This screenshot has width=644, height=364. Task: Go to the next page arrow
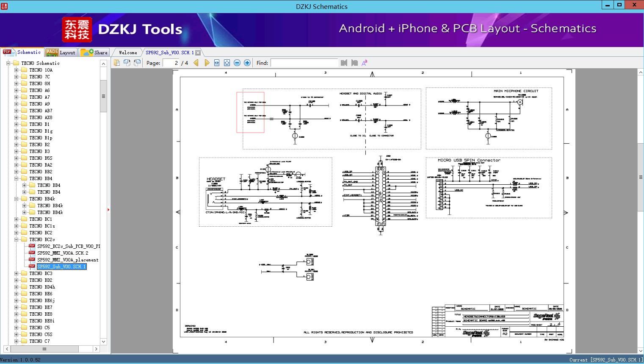207,63
